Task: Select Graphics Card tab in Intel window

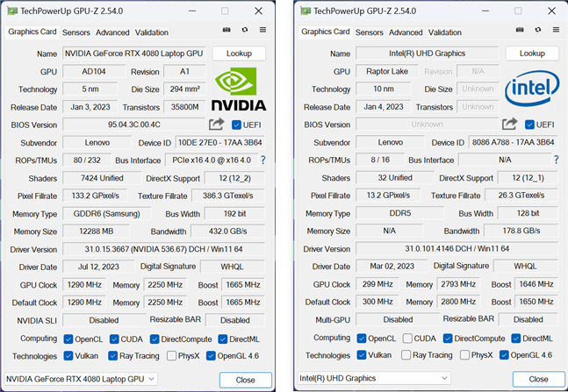Action: (x=326, y=32)
